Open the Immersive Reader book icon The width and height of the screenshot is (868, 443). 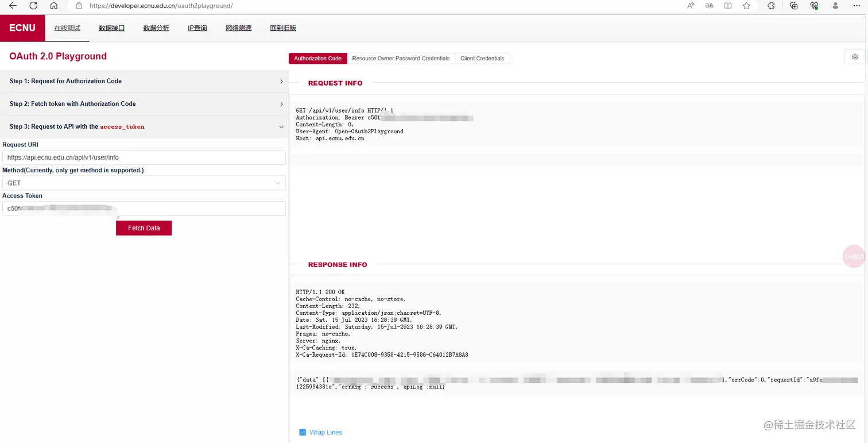pos(728,6)
